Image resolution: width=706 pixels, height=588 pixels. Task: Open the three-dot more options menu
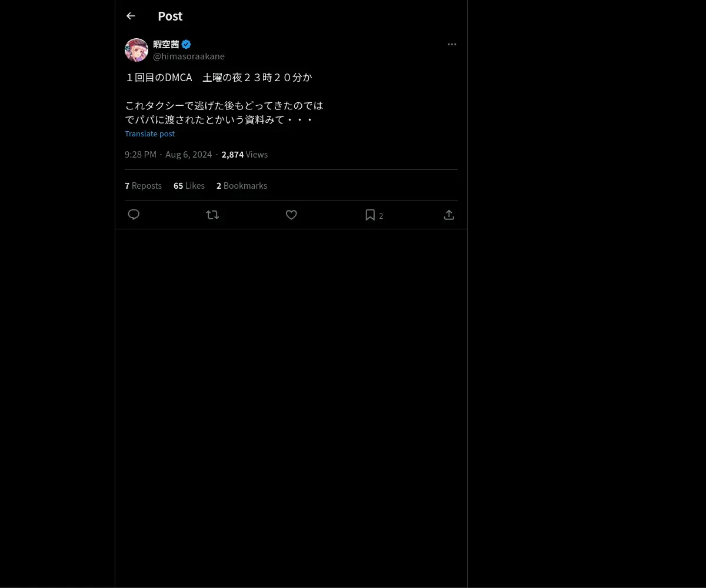452,44
